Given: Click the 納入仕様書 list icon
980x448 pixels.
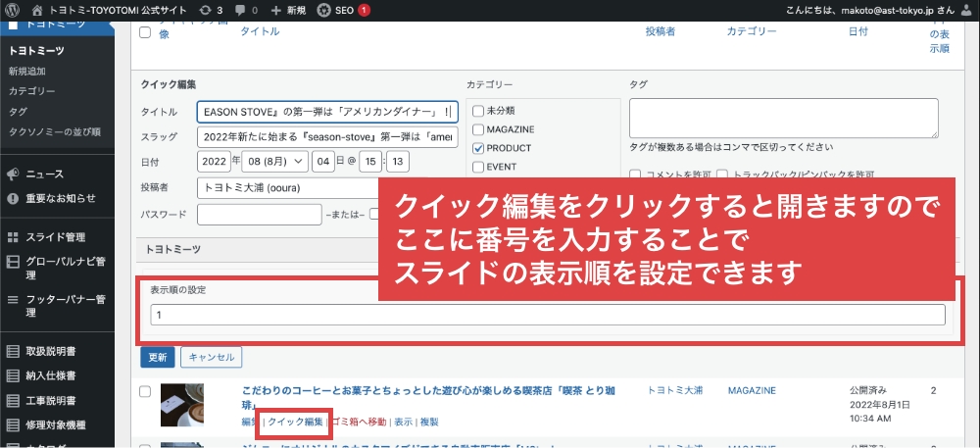Looking at the screenshot, I should tap(13, 376).
